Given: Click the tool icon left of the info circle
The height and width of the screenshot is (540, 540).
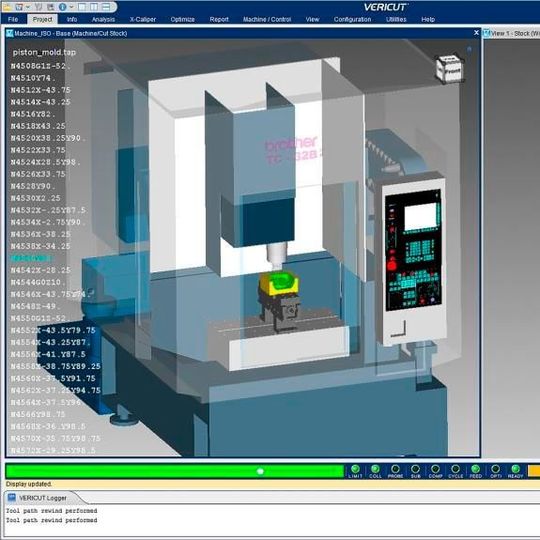Looking at the screenshot, I should click(x=50, y=7).
